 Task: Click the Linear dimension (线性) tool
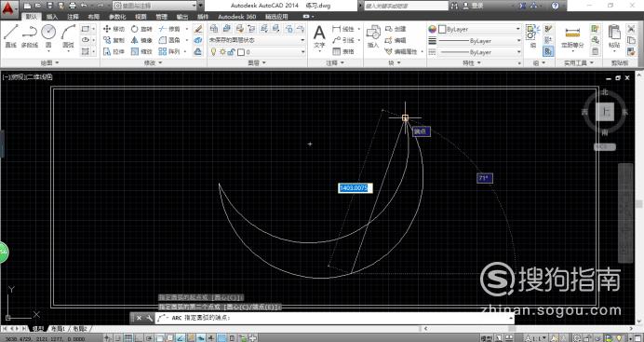tap(343, 29)
